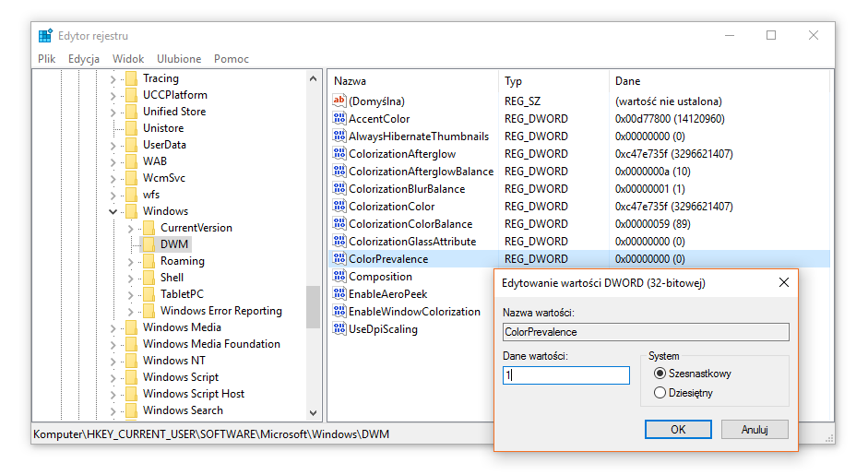Click the DWORD icon beside ColorPrevalence
This screenshot has width=868, height=475.
pos(339,258)
